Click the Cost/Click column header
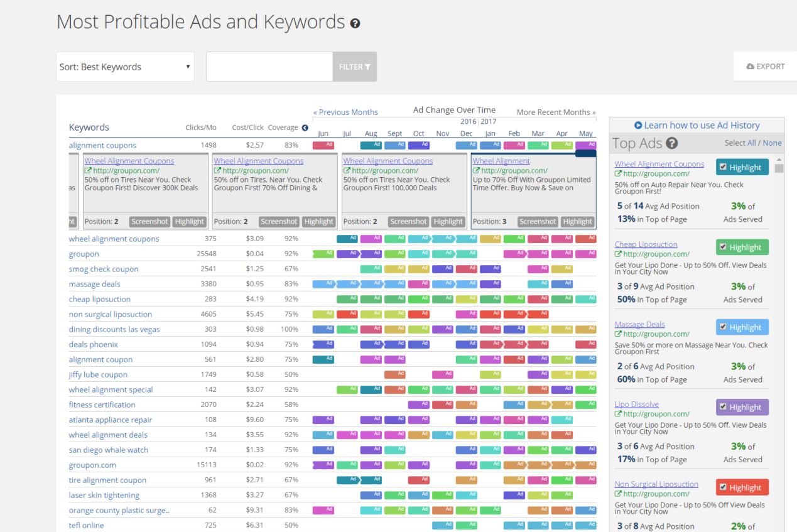The image size is (797, 532). tap(248, 127)
